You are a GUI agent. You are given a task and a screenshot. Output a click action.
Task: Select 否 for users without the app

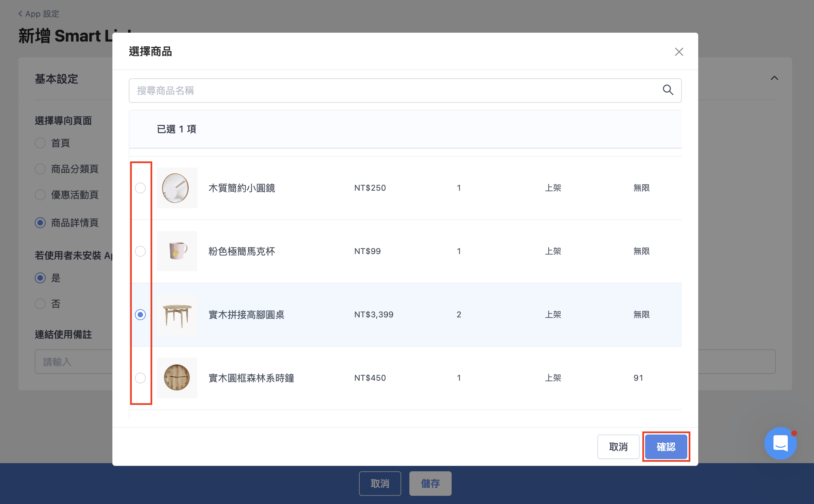pos(40,304)
